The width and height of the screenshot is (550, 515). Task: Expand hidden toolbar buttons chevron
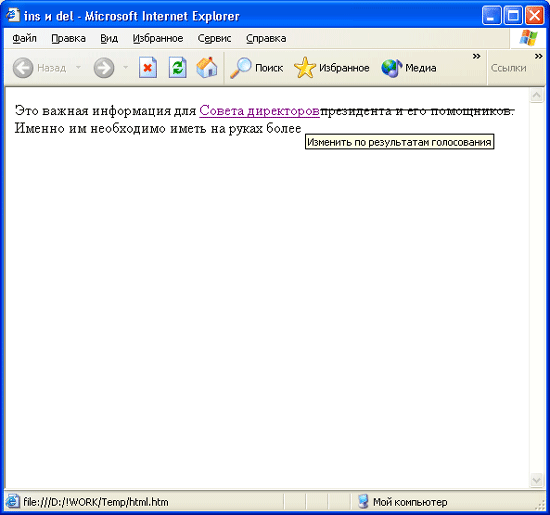tap(476, 56)
